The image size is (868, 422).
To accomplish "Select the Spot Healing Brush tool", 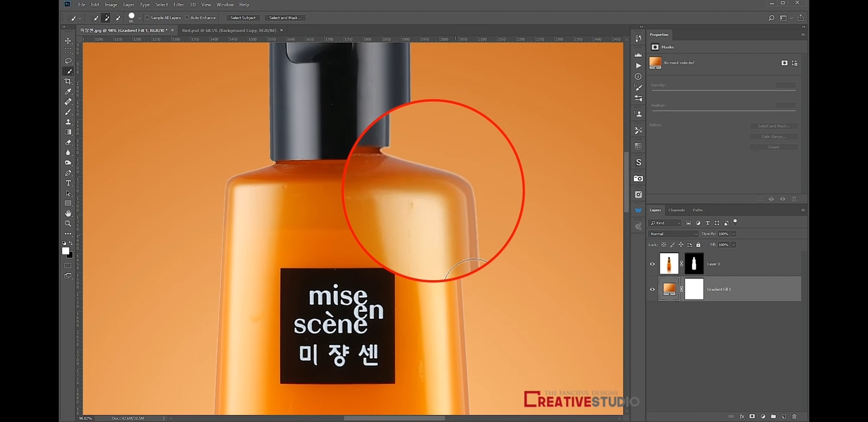I will 68,102.
